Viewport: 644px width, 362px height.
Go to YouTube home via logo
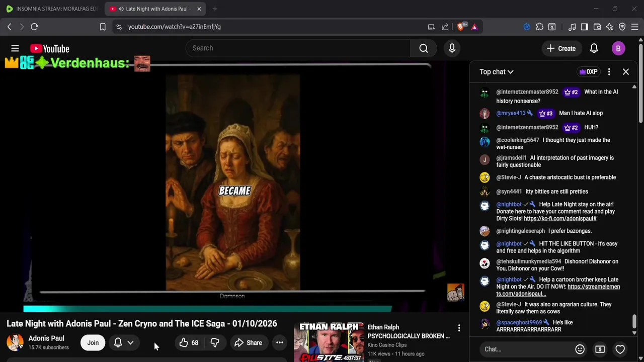coord(49,48)
